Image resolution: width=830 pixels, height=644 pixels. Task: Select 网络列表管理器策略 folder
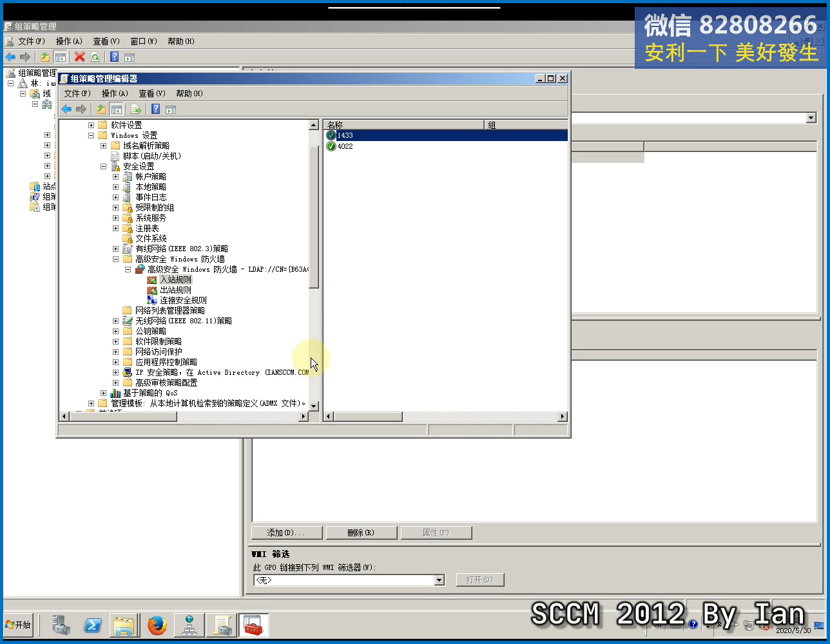click(x=170, y=310)
